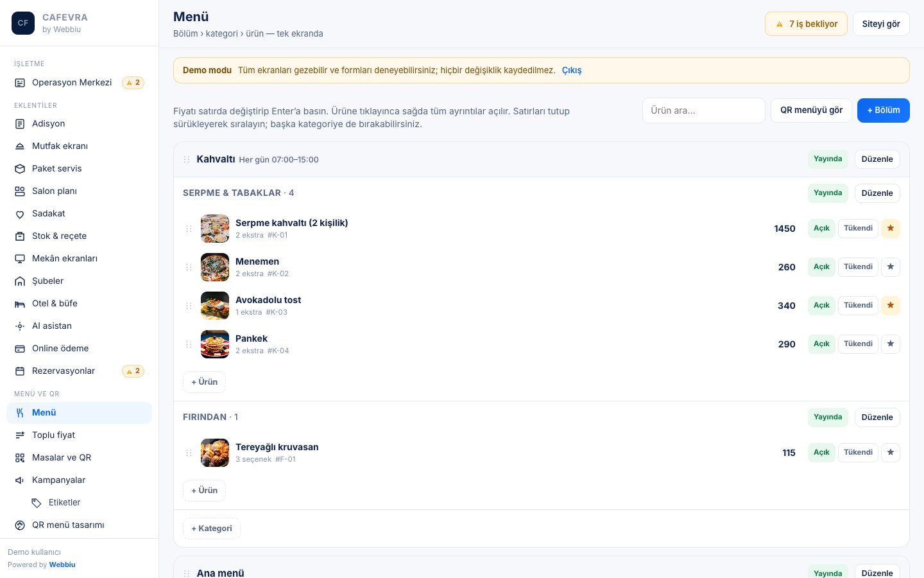Click the Etiketler tag icon

tap(37, 503)
